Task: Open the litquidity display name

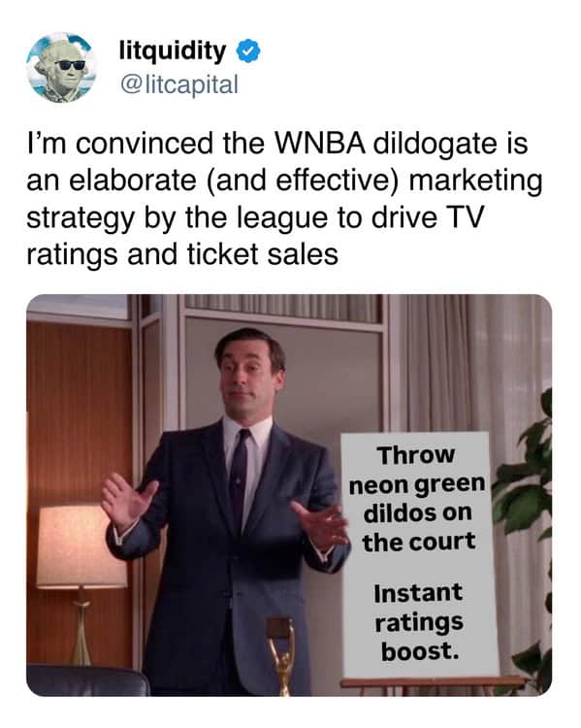Action: click(x=173, y=51)
